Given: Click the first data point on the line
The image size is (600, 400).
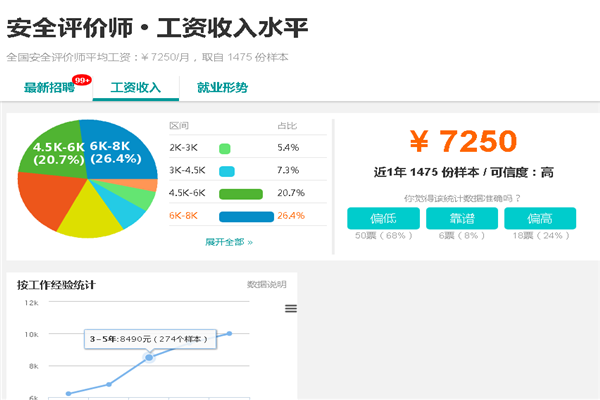Looking at the screenshot, I should [68, 393].
